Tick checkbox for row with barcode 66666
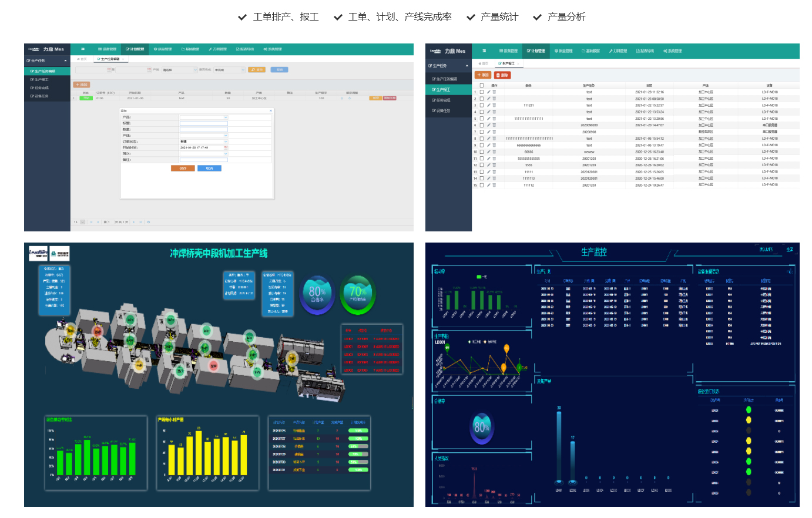The height and width of the screenshot is (518, 812). [x=482, y=152]
